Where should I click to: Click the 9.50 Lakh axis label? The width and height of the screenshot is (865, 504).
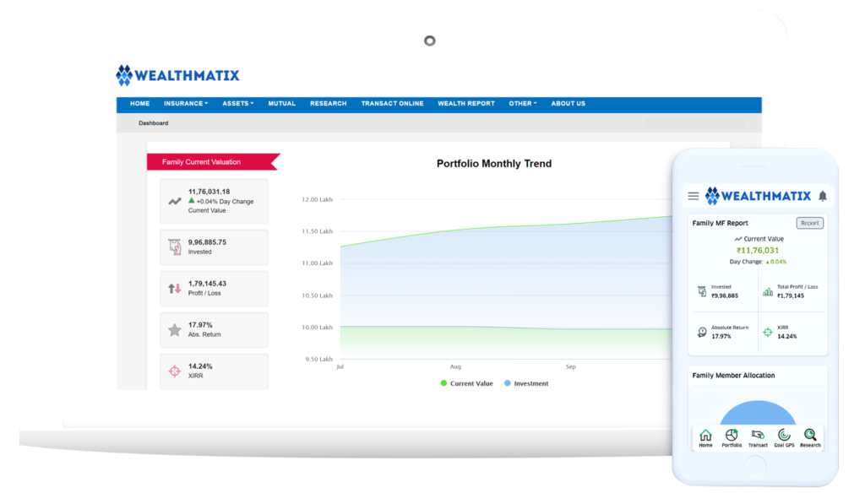[x=318, y=359]
